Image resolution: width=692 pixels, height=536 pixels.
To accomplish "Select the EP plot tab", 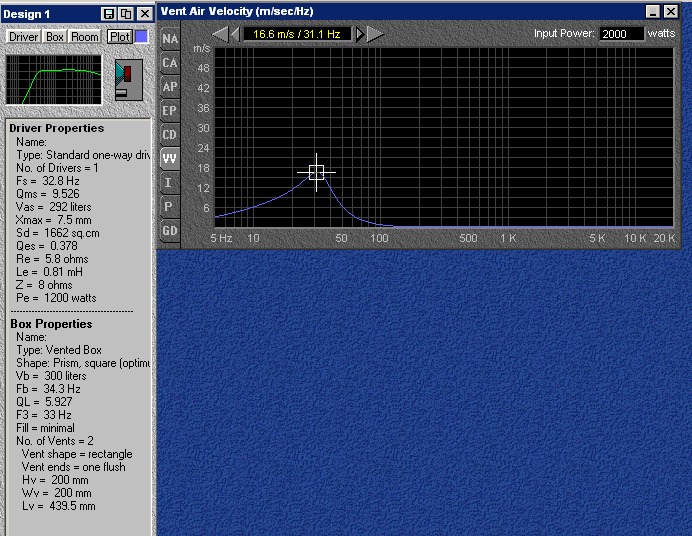I will click(x=170, y=110).
